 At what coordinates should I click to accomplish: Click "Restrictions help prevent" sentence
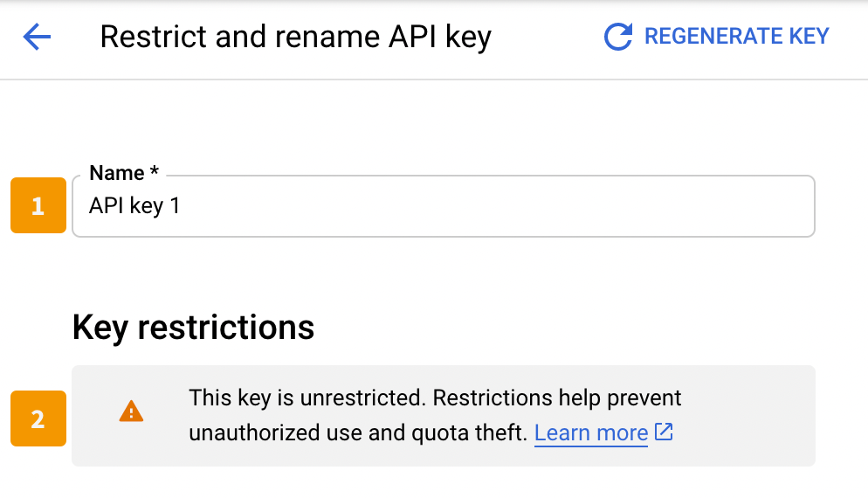coord(557,398)
